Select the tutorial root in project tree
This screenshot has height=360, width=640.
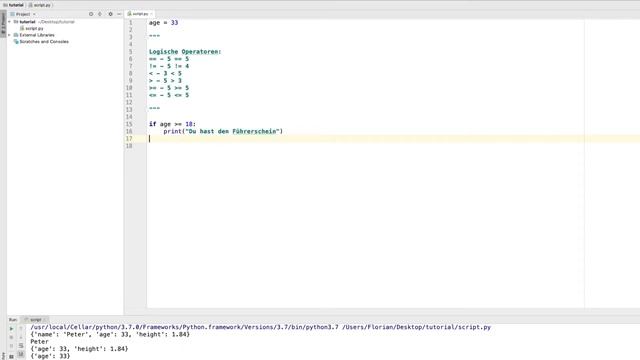pos(27,22)
